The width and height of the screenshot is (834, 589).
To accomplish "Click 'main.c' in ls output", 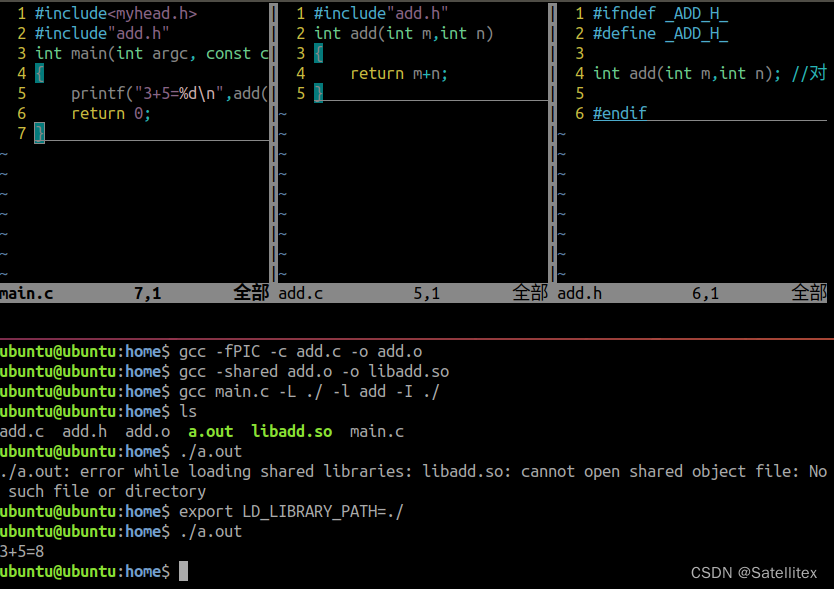I will 377,432.
